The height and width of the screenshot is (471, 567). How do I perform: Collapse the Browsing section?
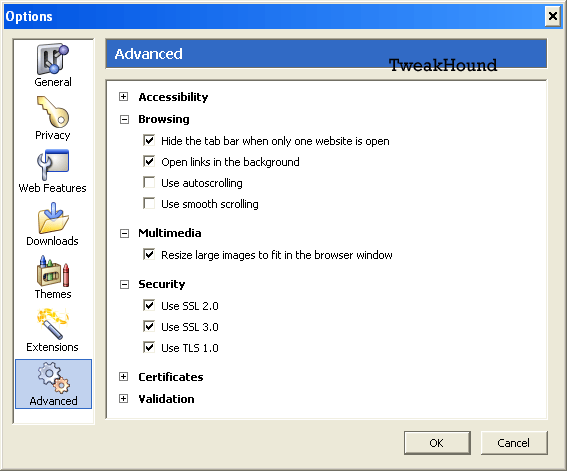pos(124,119)
